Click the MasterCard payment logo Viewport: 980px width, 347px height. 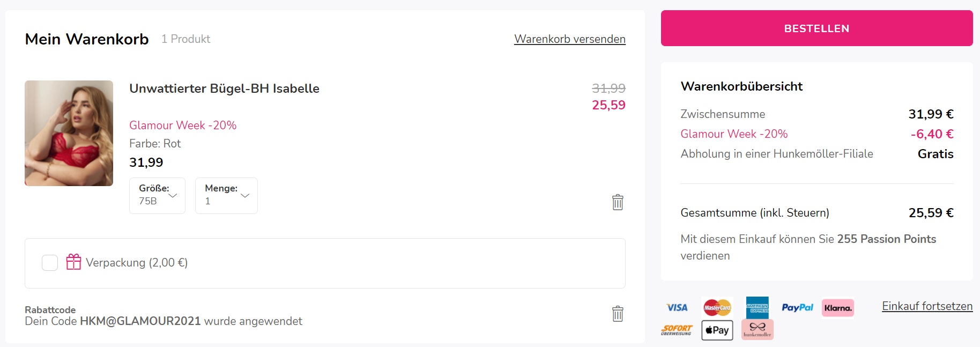click(x=717, y=307)
